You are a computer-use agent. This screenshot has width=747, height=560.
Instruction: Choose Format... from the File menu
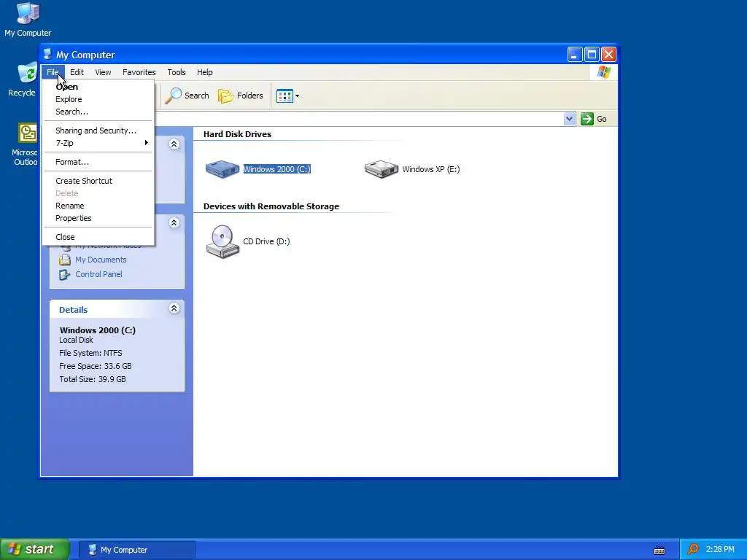(98, 162)
